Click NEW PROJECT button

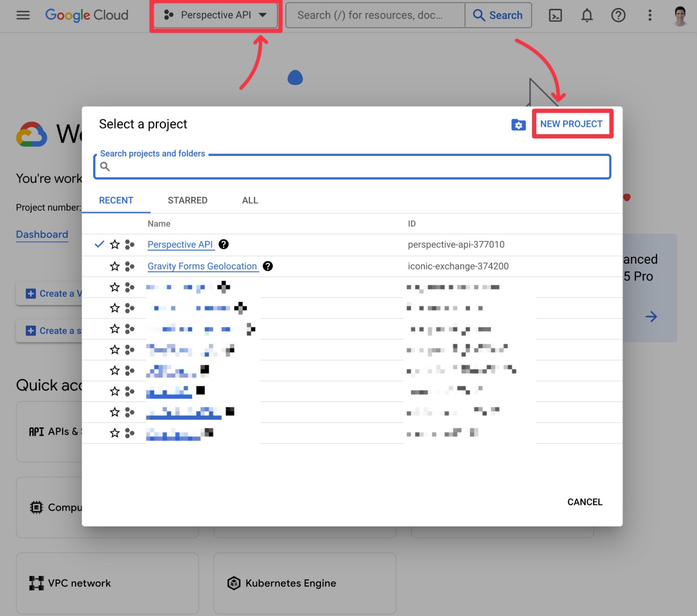[571, 124]
